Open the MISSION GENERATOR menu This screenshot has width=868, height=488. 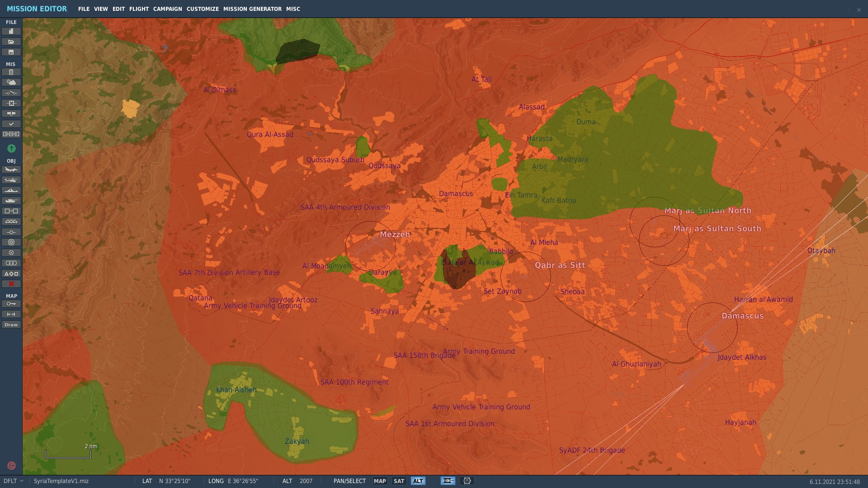tap(252, 9)
